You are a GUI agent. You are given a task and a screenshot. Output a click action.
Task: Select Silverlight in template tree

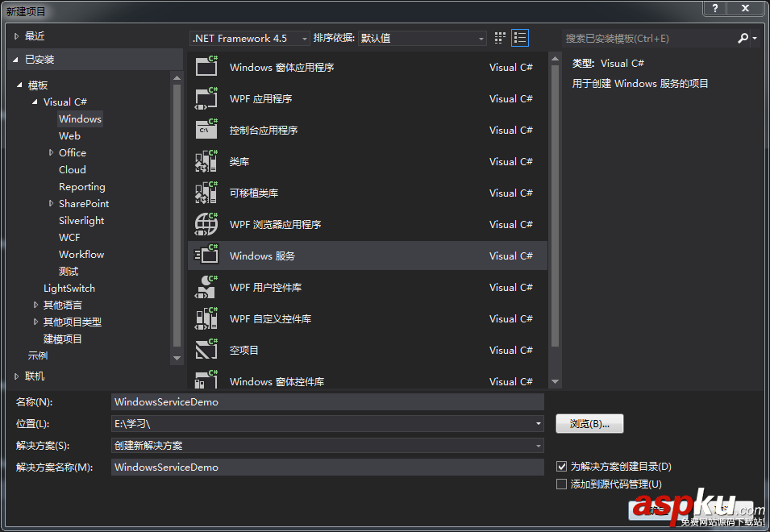(x=81, y=220)
